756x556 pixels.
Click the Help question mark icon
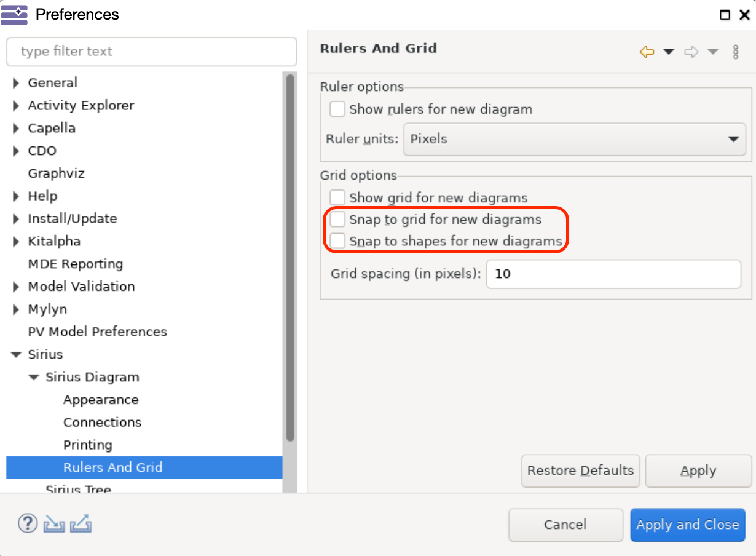27,524
